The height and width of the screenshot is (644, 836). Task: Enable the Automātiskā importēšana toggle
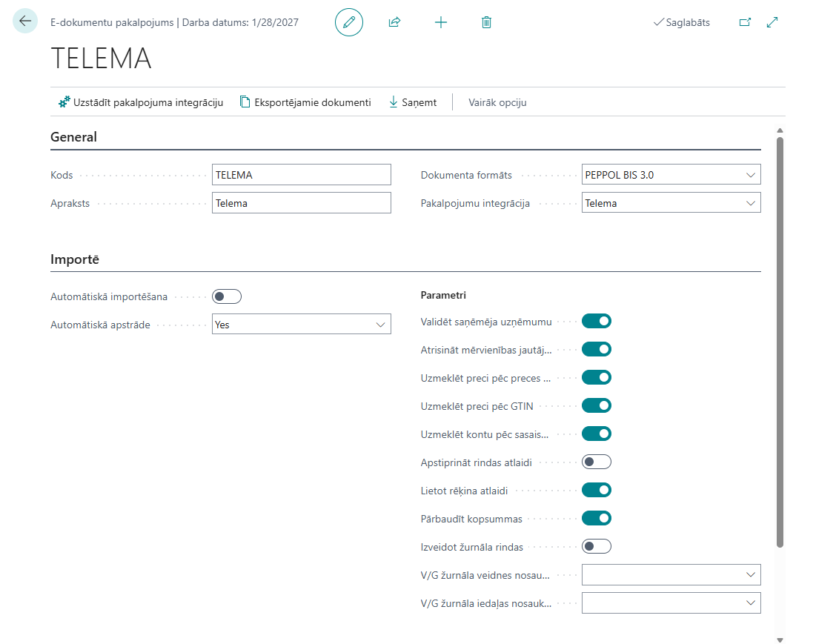(x=227, y=296)
